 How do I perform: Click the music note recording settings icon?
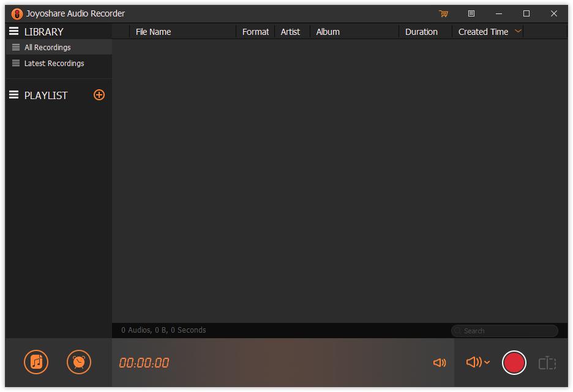coord(36,362)
